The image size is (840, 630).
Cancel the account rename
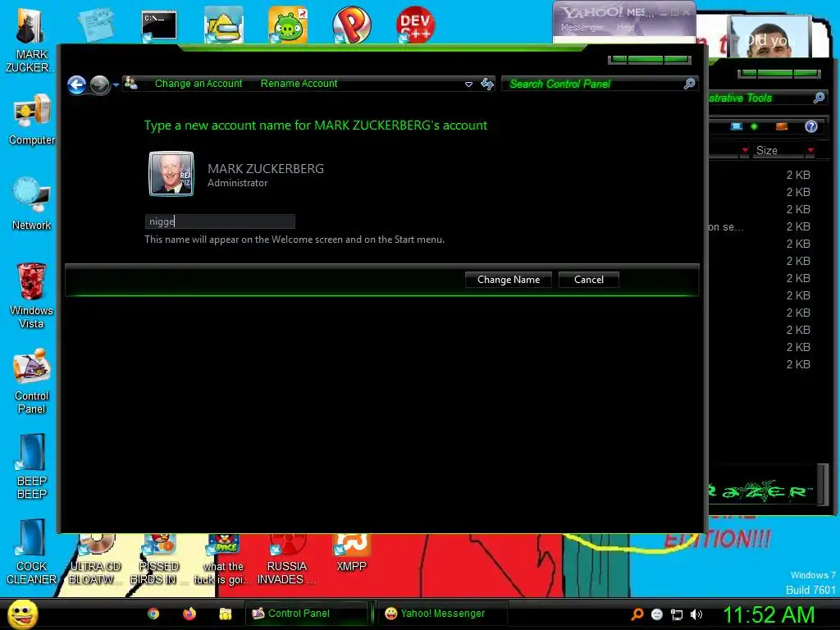589,280
